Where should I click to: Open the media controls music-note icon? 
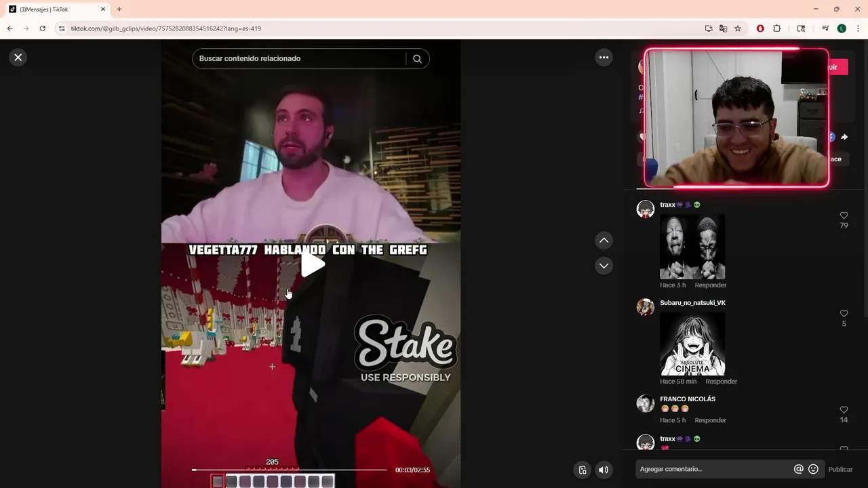click(825, 28)
